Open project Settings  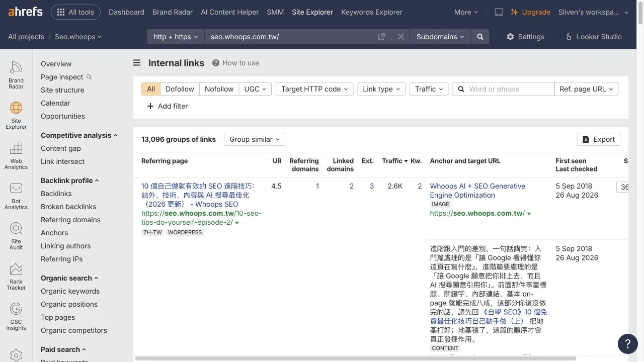525,37
